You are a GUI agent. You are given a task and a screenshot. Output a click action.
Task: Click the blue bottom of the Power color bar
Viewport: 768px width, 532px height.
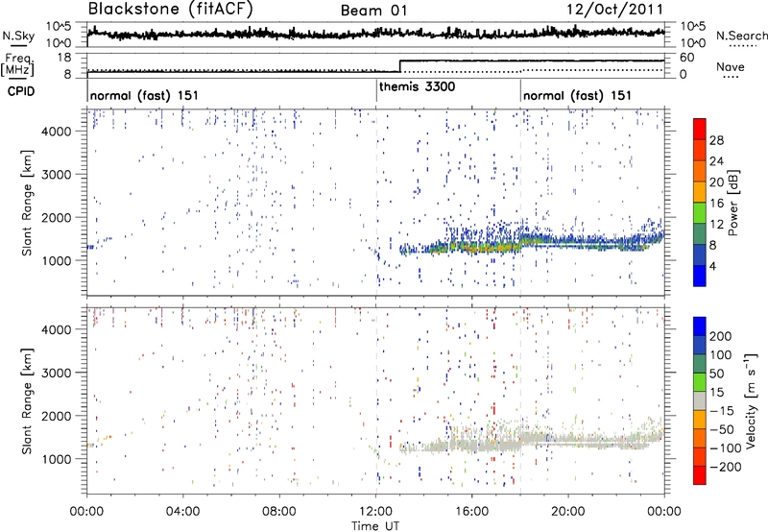[700, 276]
